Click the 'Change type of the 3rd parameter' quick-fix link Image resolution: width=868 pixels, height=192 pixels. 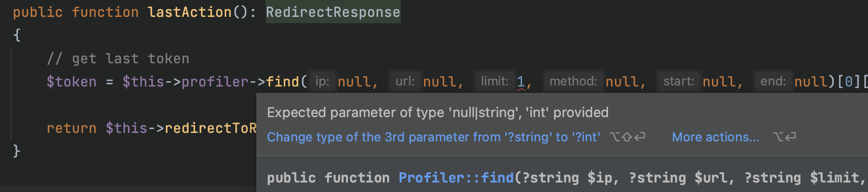pyautogui.click(x=433, y=137)
